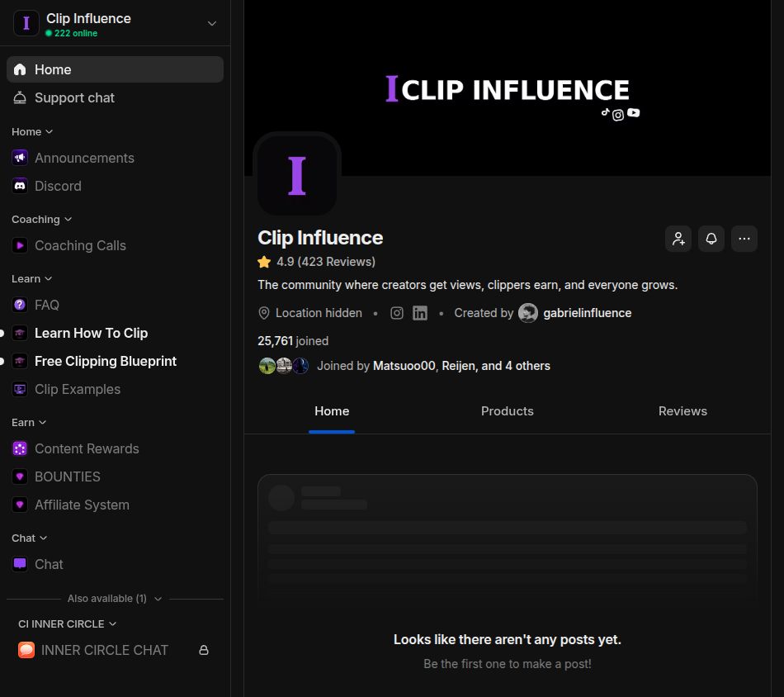The image size is (784, 697).
Task: Click the Chat bubble icon
Action: click(x=20, y=564)
